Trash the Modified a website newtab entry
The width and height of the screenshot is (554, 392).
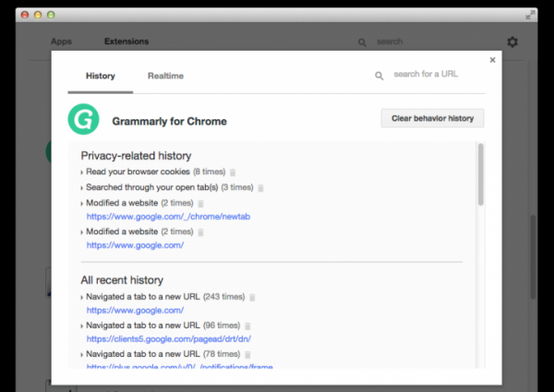pyautogui.click(x=200, y=204)
